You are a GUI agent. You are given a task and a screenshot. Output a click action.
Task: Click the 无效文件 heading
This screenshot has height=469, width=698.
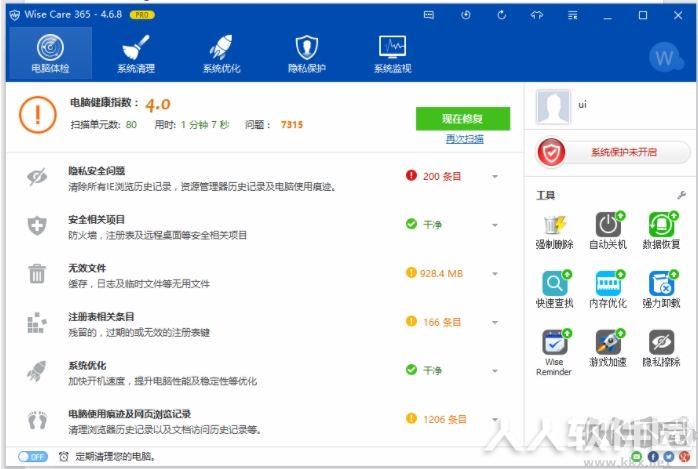pyautogui.click(x=87, y=268)
